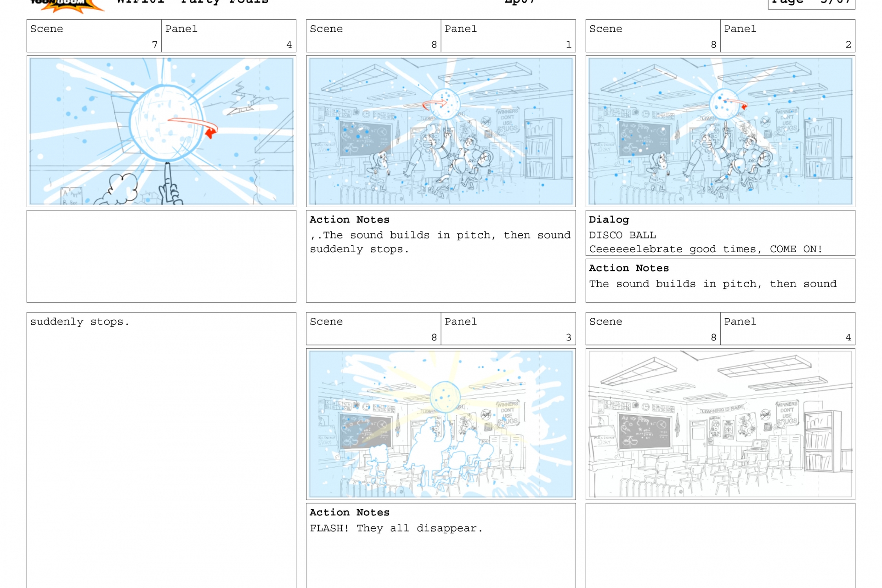Click the 'Dialog' heading under Scene 8 Panel 2
Viewport: 882px width, 588px height.
[609, 220]
